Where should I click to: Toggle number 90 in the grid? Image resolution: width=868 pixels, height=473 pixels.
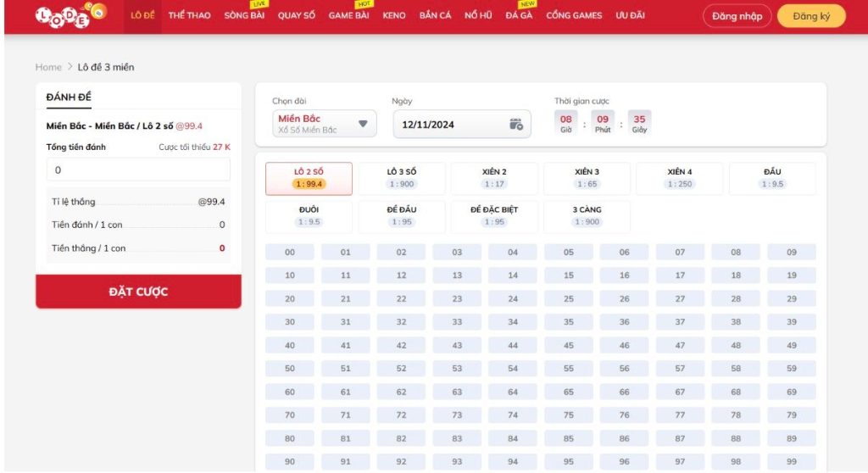tap(290, 461)
